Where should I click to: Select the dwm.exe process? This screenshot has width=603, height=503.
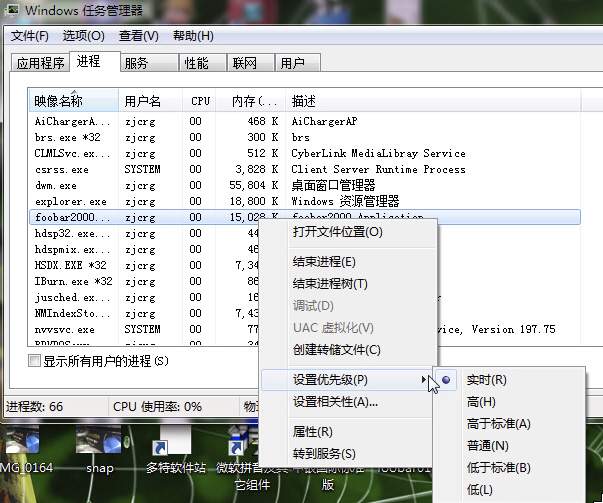pos(305,185)
